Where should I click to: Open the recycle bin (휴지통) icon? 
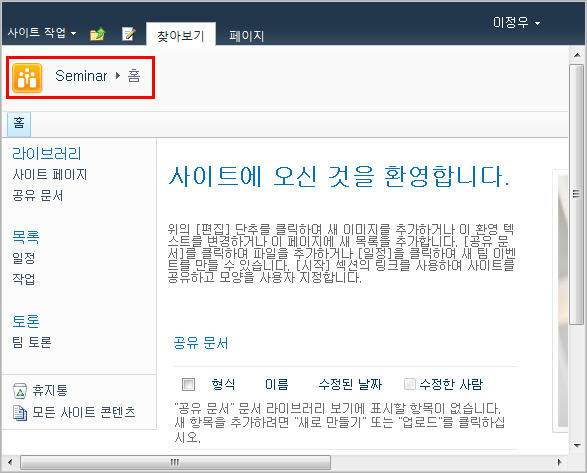coord(19,391)
